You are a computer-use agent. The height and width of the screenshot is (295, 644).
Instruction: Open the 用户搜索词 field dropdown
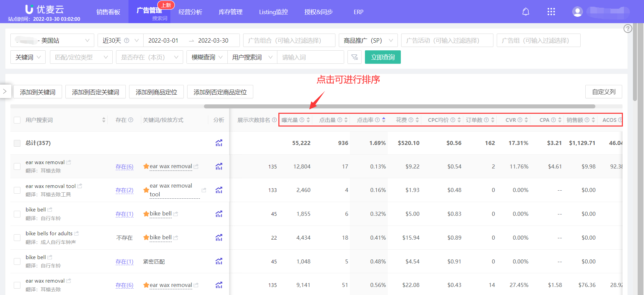(x=252, y=57)
